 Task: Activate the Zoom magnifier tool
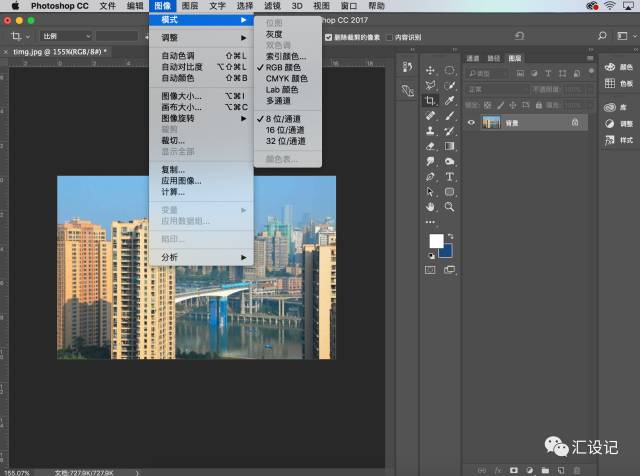(x=449, y=206)
